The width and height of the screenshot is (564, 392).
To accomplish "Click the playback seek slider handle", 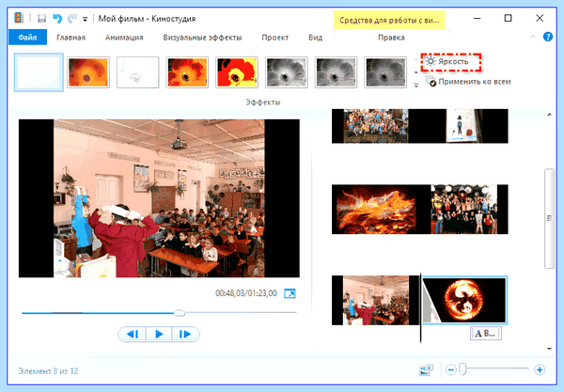I will (x=180, y=313).
